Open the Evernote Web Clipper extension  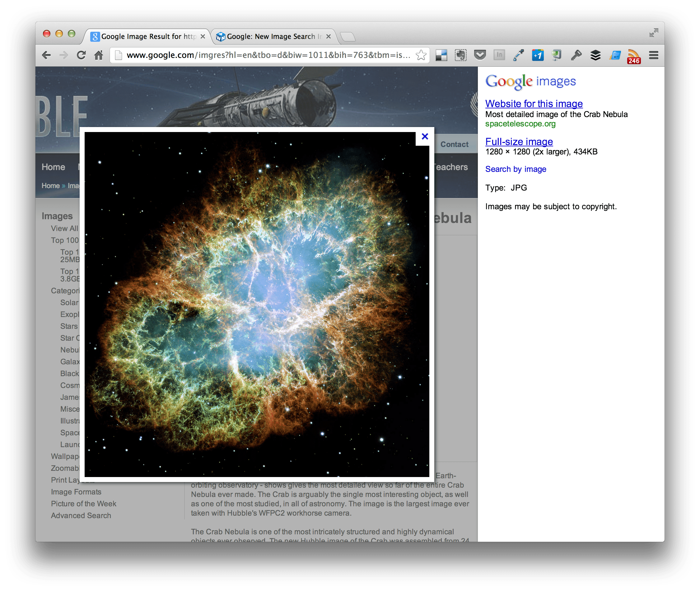pyautogui.click(x=460, y=55)
